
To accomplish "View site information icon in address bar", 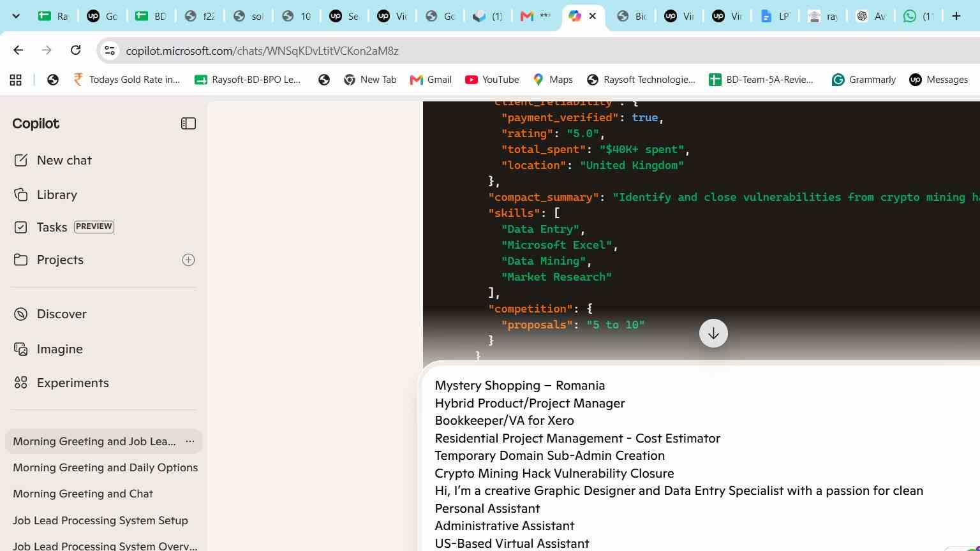I will 110,50.
